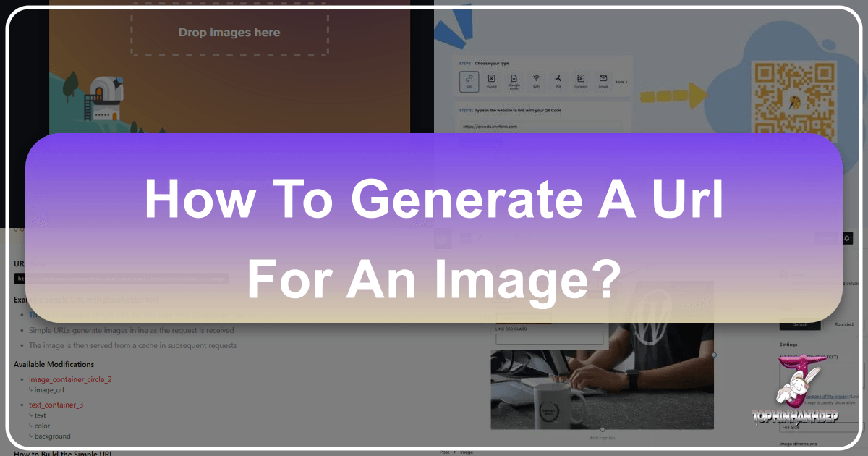Open the Image block settings gear
Viewport: 868px width, 456px height.
click(846, 239)
